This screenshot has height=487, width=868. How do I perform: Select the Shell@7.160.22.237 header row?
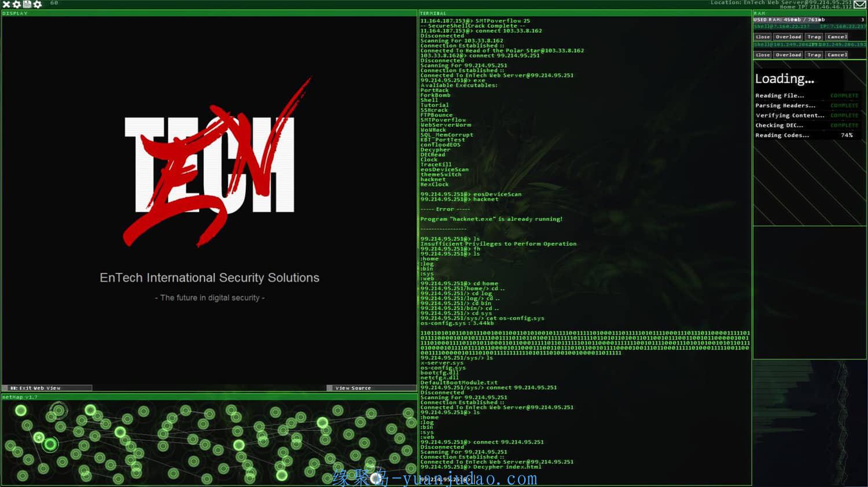click(810, 27)
